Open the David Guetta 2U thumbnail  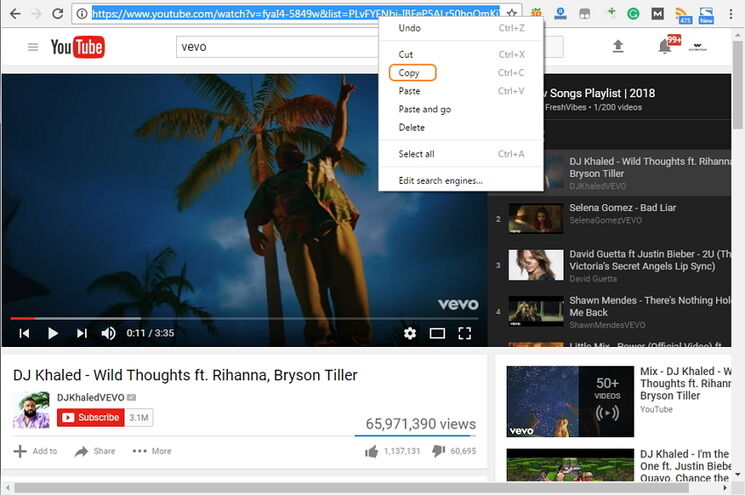pyautogui.click(x=536, y=265)
